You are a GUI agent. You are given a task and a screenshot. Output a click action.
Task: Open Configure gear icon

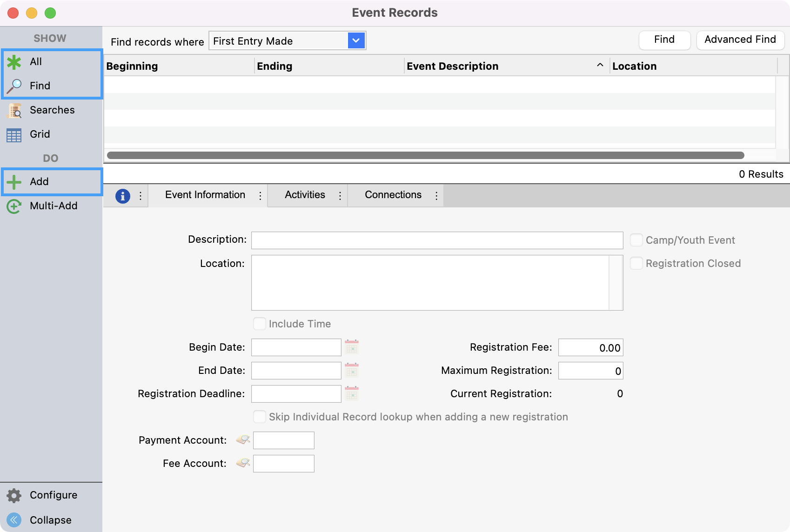click(14, 495)
